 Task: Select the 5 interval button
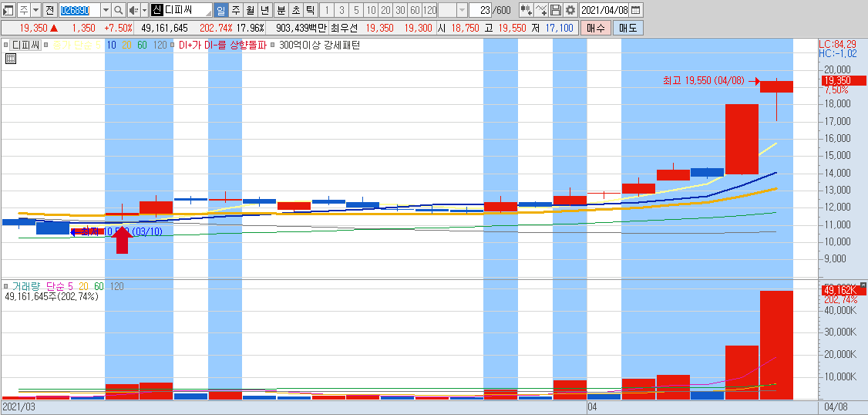tap(356, 10)
